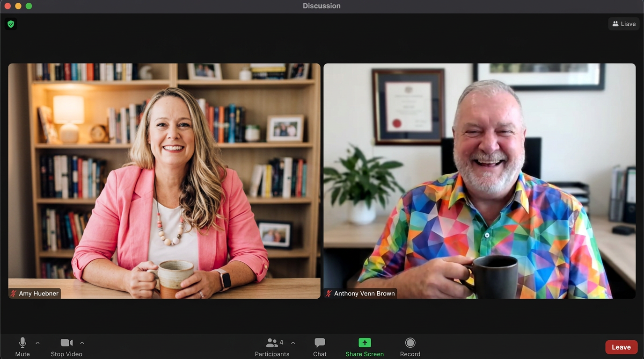Leave the meeting
The image size is (644, 359).
click(621, 347)
